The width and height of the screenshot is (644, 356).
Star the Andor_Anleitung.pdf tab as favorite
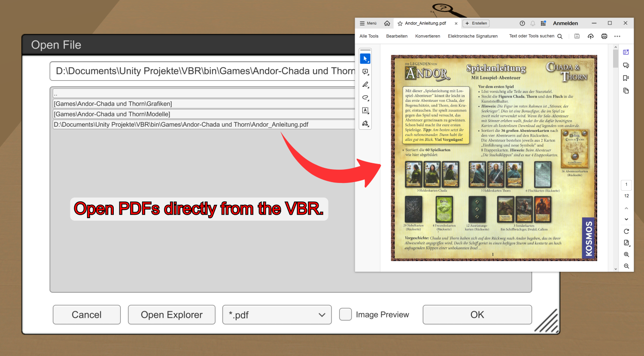click(400, 24)
